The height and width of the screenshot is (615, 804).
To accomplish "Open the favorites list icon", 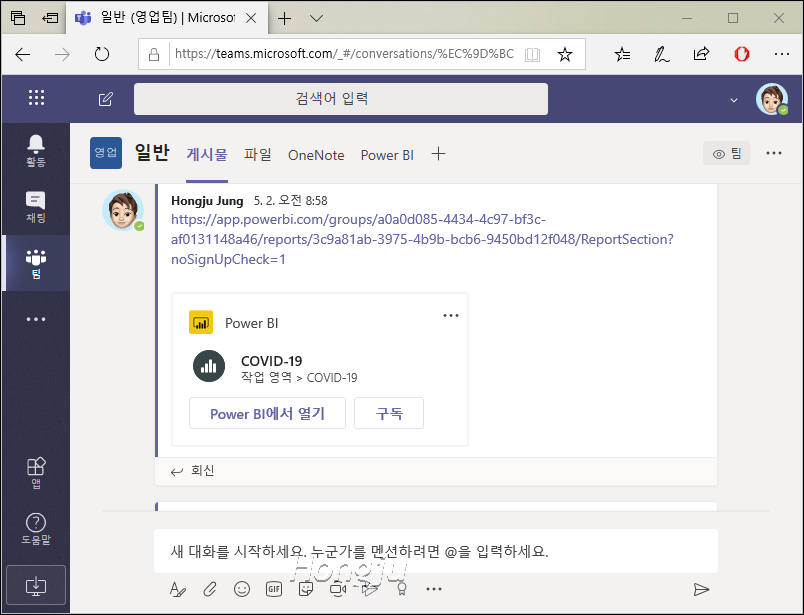I will (x=622, y=54).
